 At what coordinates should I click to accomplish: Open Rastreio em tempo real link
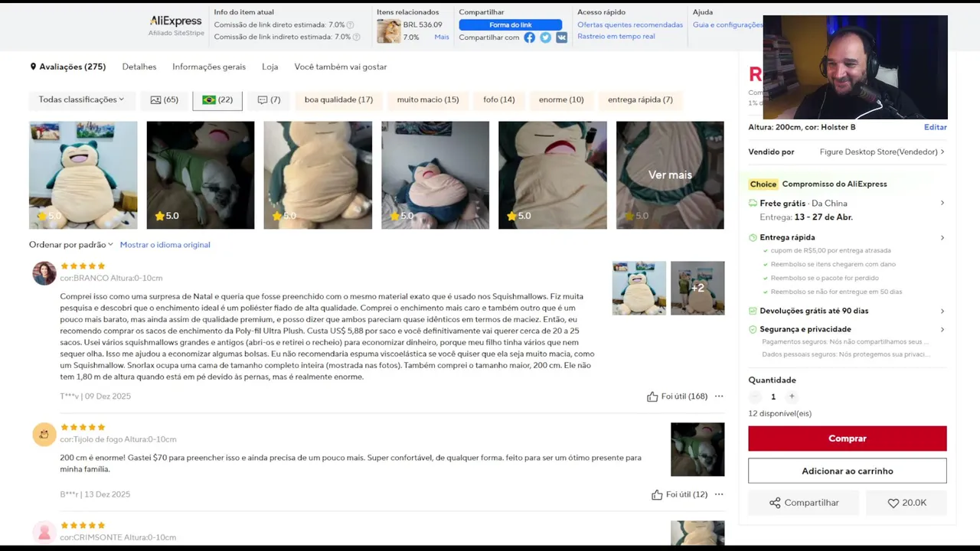pyautogui.click(x=616, y=36)
